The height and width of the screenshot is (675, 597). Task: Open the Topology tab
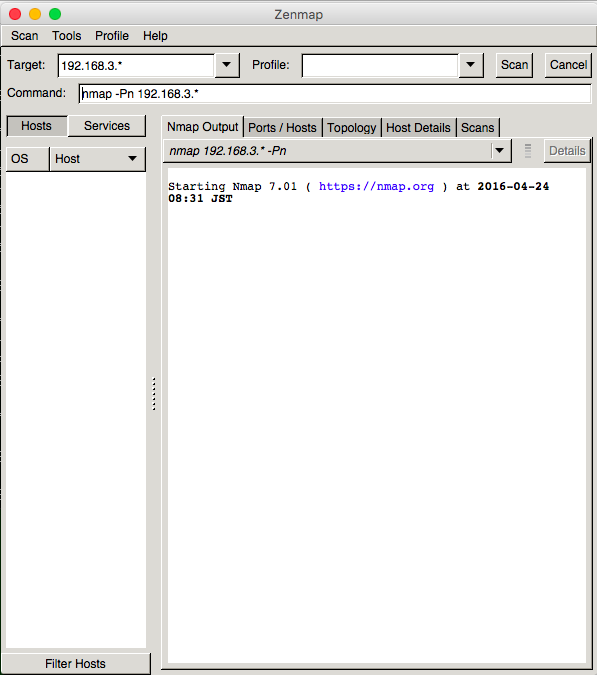pos(352,128)
